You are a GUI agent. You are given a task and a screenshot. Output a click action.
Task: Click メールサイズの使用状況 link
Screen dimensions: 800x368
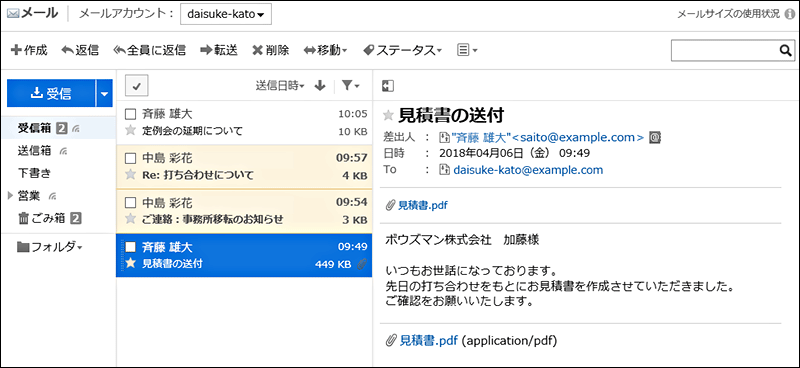[729, 14]
